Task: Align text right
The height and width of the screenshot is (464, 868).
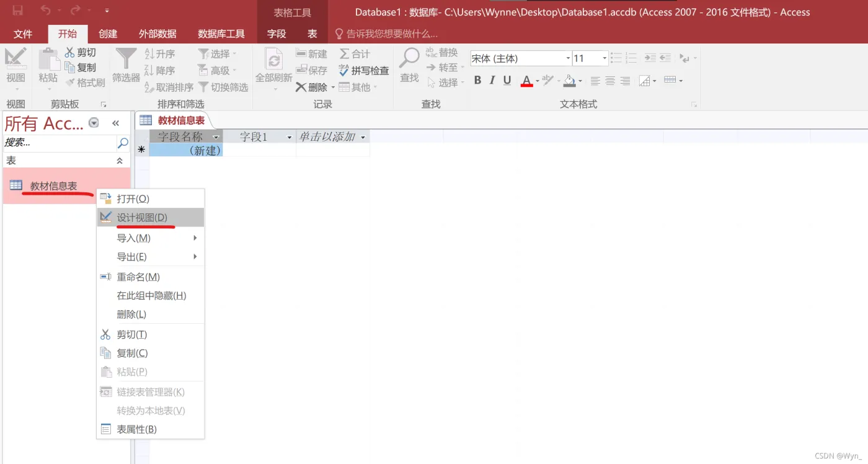Action: click(625, 81)
